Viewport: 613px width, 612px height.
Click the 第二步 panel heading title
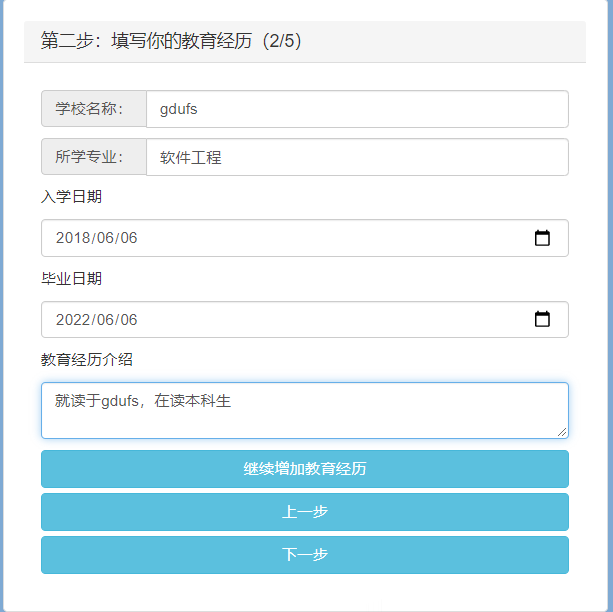(x=171, y=41)
